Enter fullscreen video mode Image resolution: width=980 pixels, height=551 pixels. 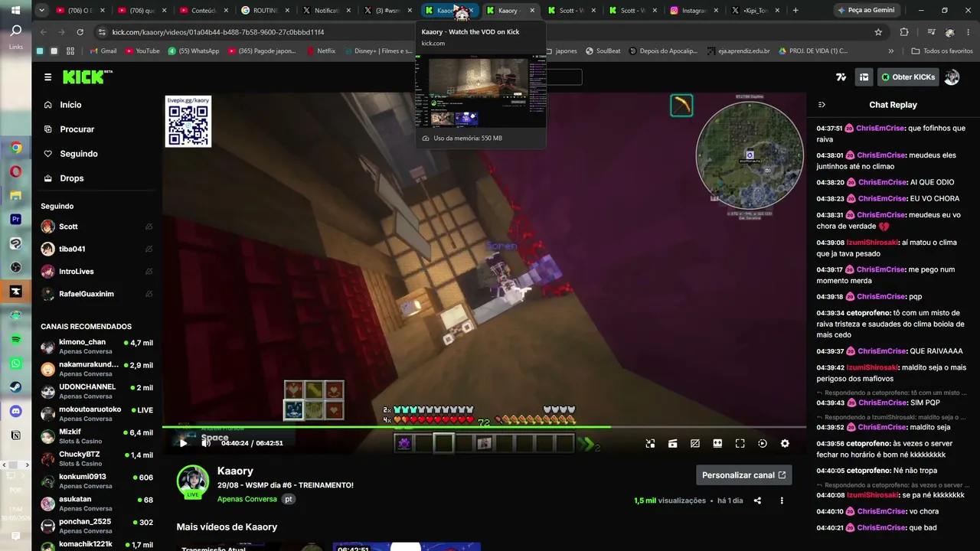click(x=740, y=443)
